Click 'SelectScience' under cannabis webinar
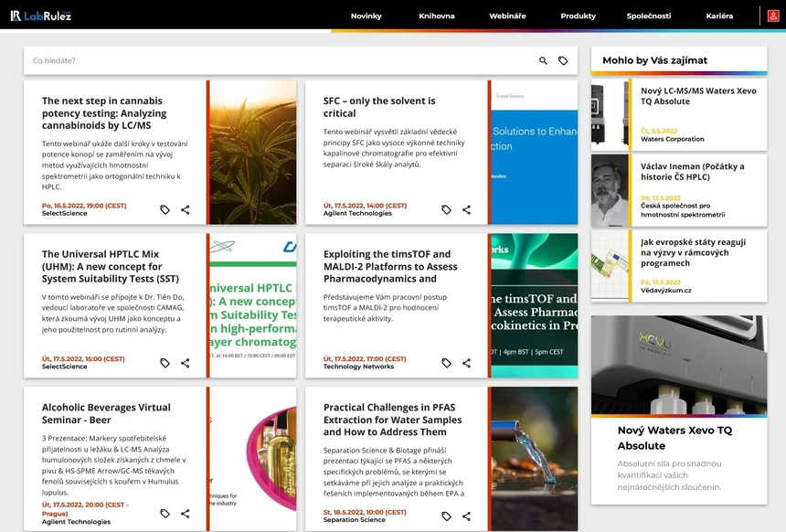 [x=64, y=213]
